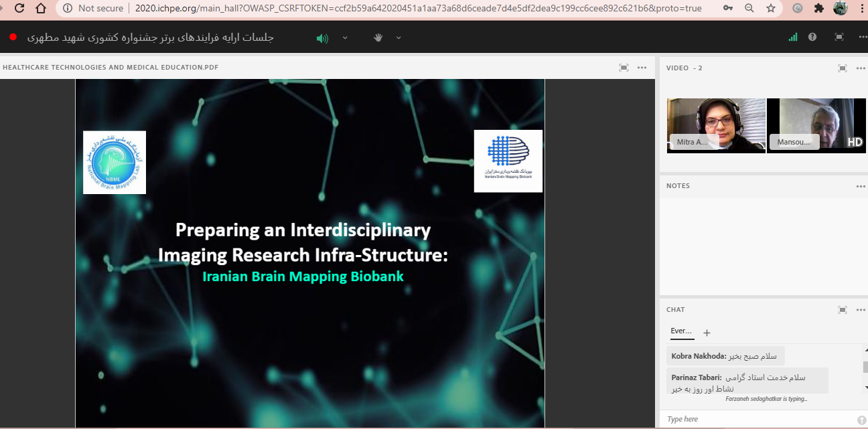This screenshot has width=868, height=429.
Task: Click the chat scrollbar thumb
Action: pyautogui.click(x=864, y=367)
